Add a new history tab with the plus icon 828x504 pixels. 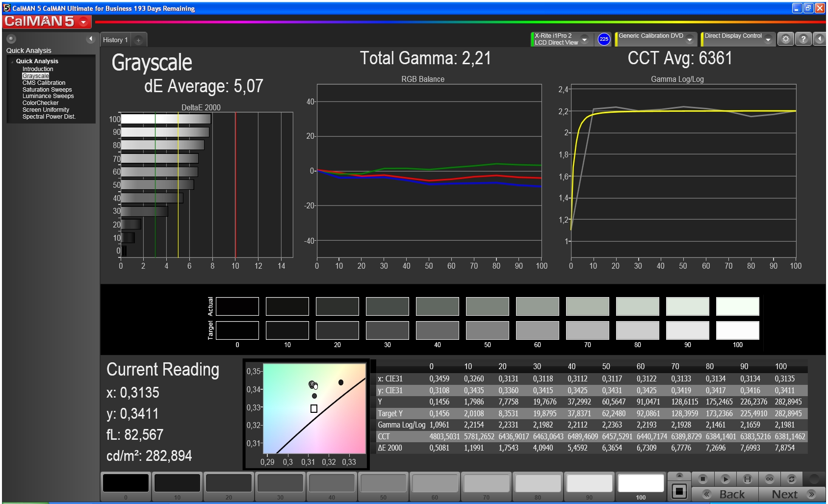[x=138, y=40]
